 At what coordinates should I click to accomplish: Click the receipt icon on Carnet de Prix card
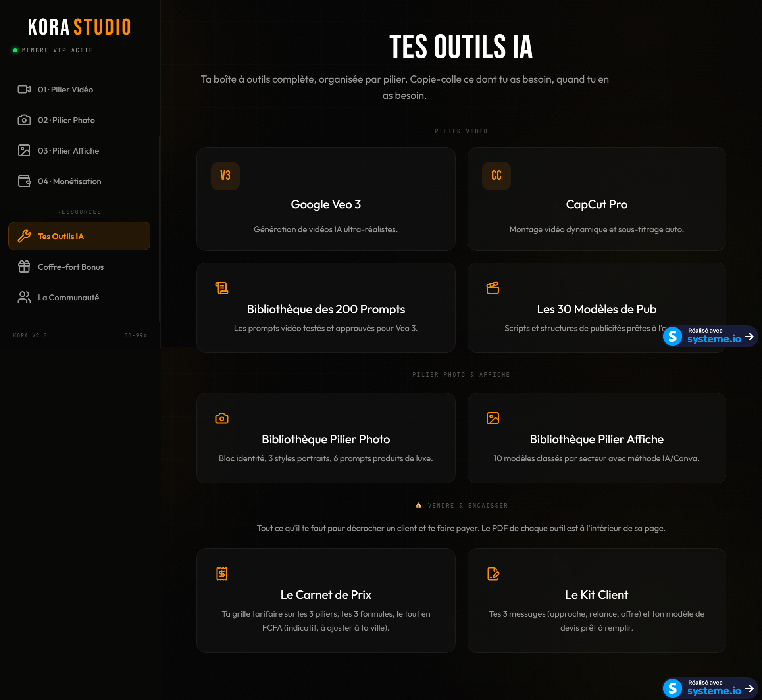(x=222, y=574)
